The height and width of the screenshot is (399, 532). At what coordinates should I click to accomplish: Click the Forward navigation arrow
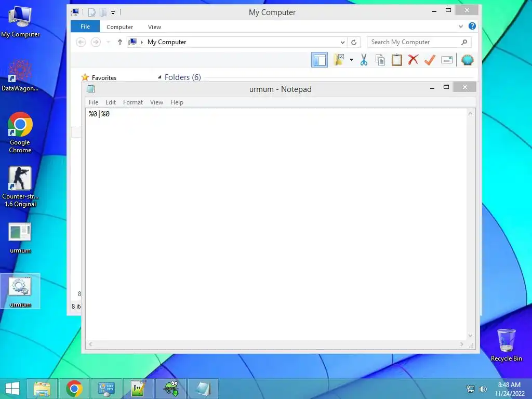(96, 42)
